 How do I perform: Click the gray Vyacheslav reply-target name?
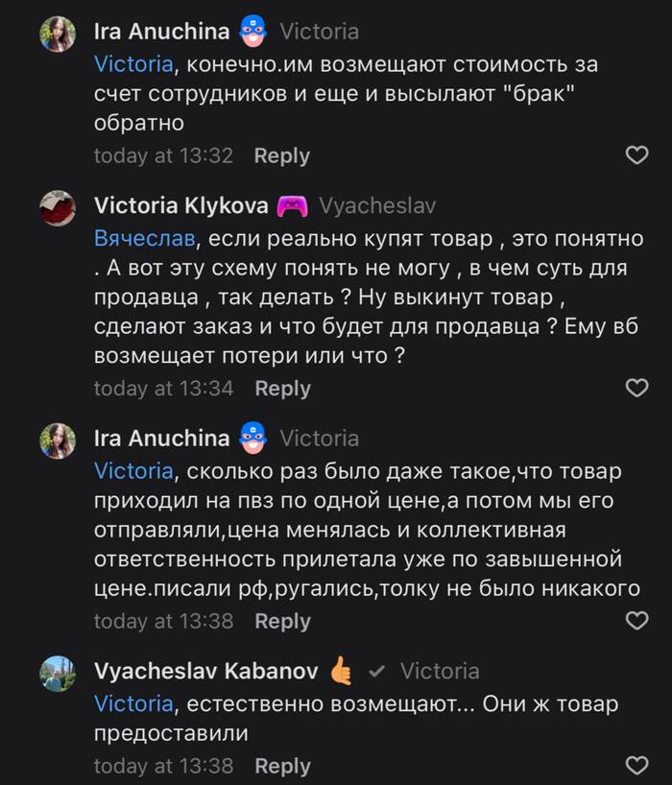(379, 206)
